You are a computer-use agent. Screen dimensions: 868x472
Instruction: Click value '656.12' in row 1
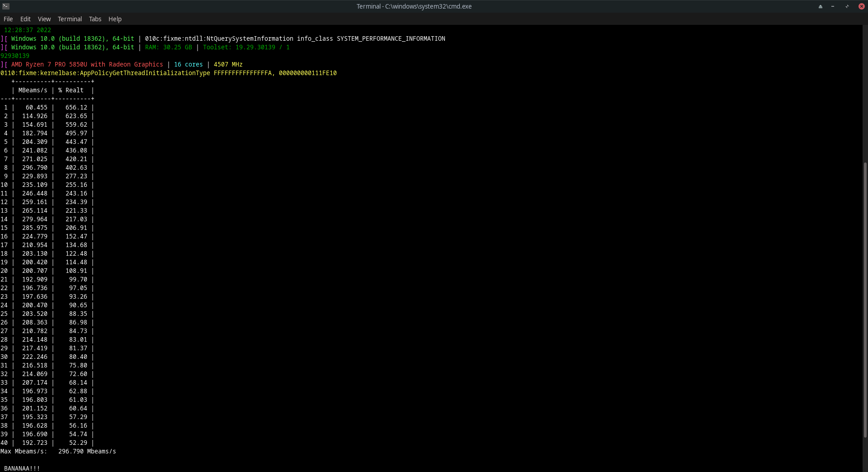coord(76,107)
